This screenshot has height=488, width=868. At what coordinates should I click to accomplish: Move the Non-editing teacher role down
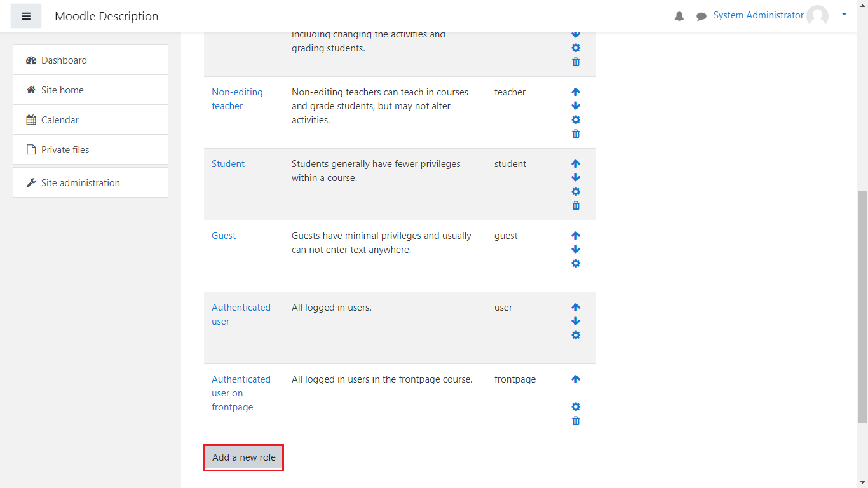click(x=576, y=106)
